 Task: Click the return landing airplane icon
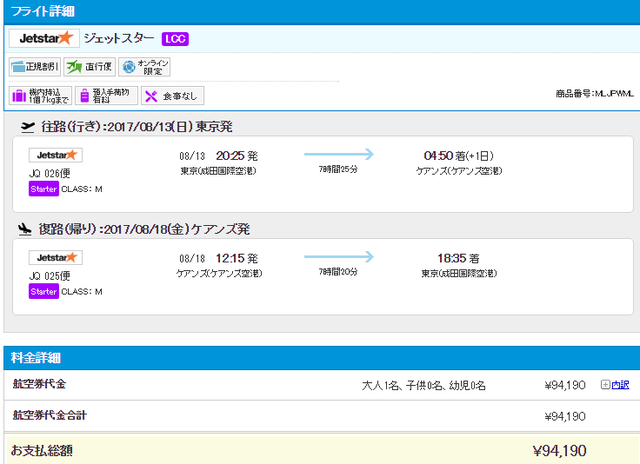[25, 229]
